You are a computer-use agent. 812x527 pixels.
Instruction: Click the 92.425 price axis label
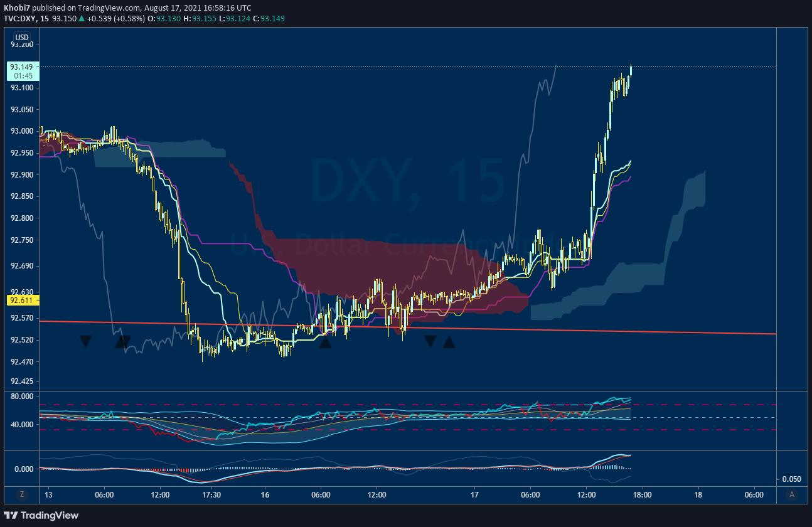22,381
